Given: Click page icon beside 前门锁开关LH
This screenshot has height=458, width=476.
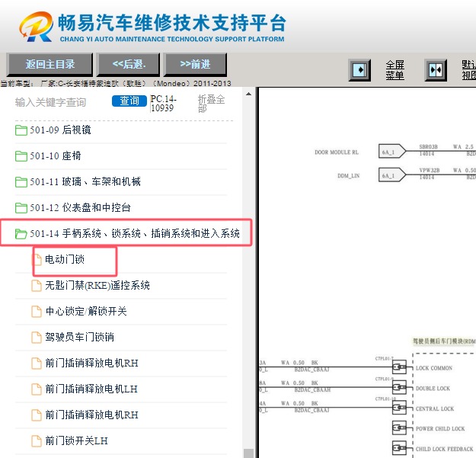Looking at the screenshot, I should coord(37,440).
